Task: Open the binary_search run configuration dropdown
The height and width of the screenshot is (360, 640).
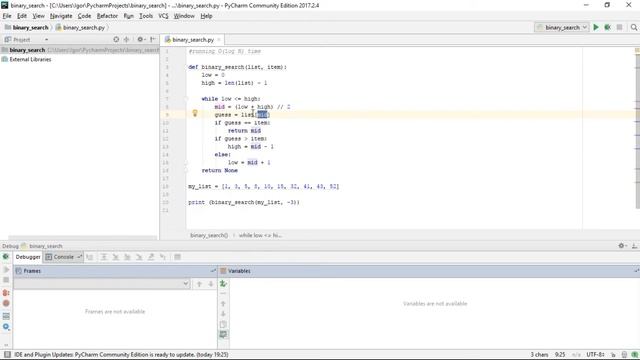Action: click(562, 27)
